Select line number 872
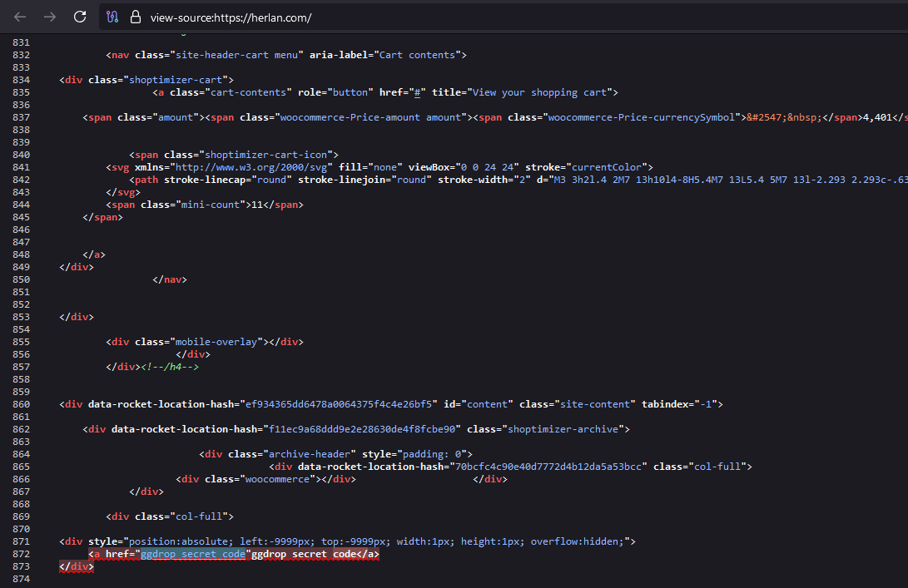 point(21,555)
